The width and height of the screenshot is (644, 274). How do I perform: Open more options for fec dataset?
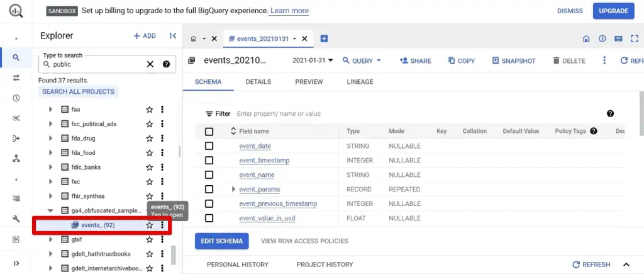162,181
